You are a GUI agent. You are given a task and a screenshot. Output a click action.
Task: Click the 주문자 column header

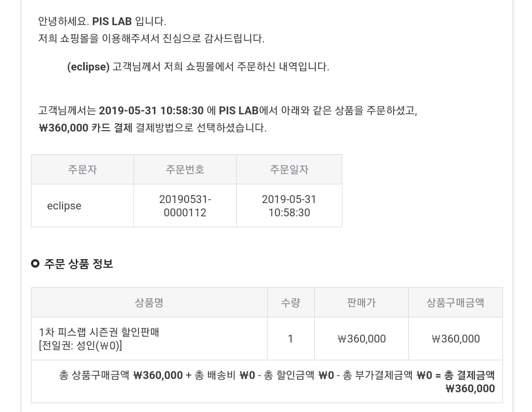[x=82, y=170]
